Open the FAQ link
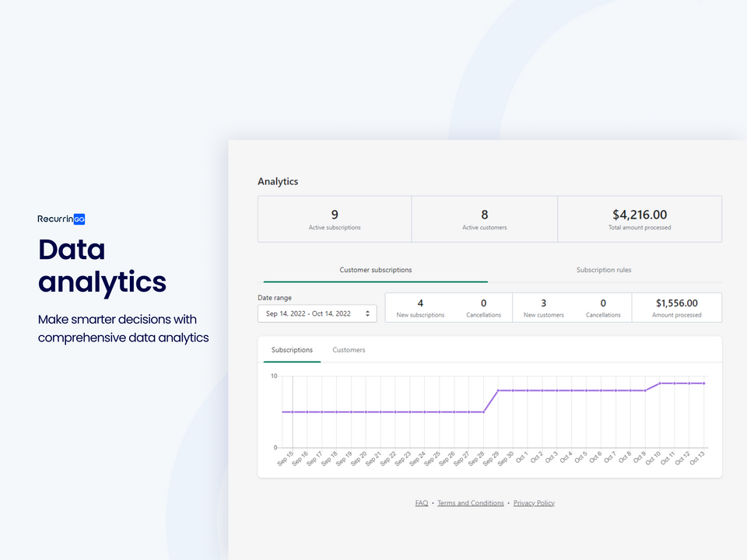Image resolution: width=747 pixels, height=560 pixels. coord(421,503)
